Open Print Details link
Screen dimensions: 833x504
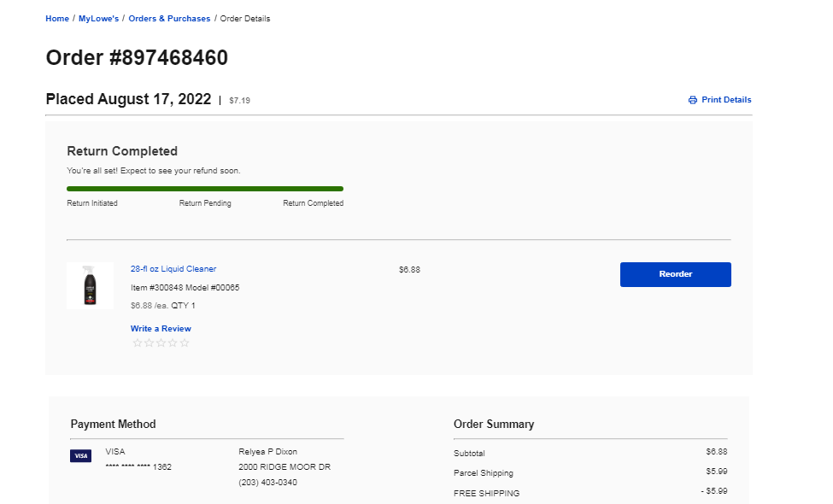pyautogui.click(x=726, y=100)
